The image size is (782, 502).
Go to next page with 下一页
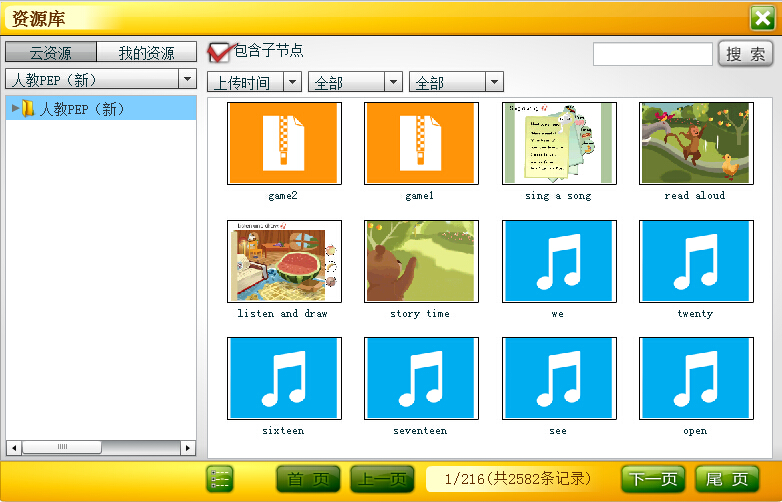(x=653, y=479)
